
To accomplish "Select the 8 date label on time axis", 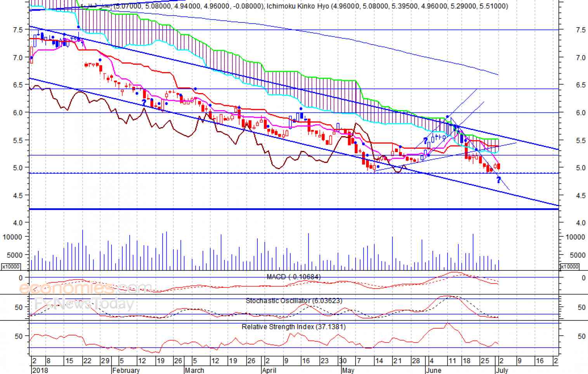I will 48,361.
